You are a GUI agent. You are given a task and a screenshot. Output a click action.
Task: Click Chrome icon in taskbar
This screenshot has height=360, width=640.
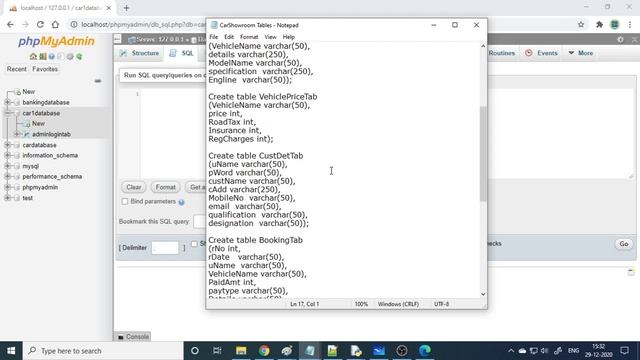click(264, 351)
